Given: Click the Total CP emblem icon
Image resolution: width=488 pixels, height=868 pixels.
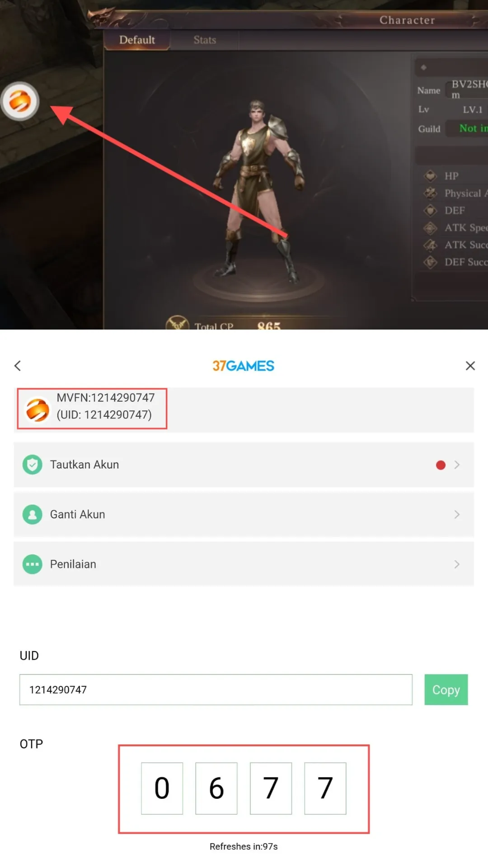Looking at the screenshot, I should 177,323.
